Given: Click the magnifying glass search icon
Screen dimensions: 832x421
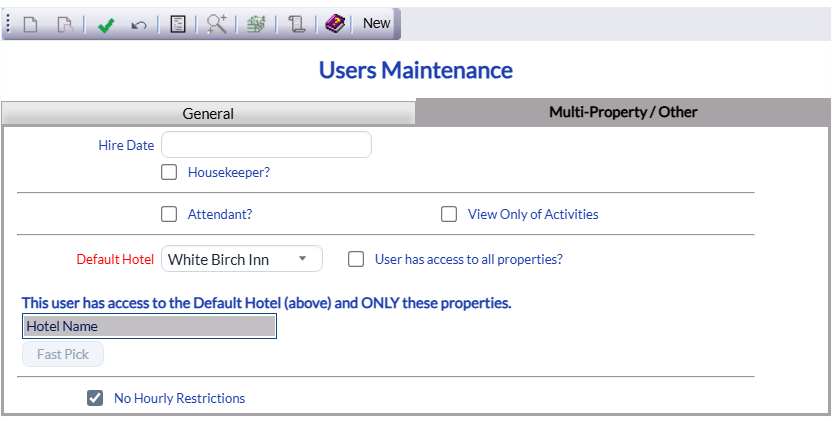Looking at the screenshot, I should pyautogui.click(x=216, y=24).
